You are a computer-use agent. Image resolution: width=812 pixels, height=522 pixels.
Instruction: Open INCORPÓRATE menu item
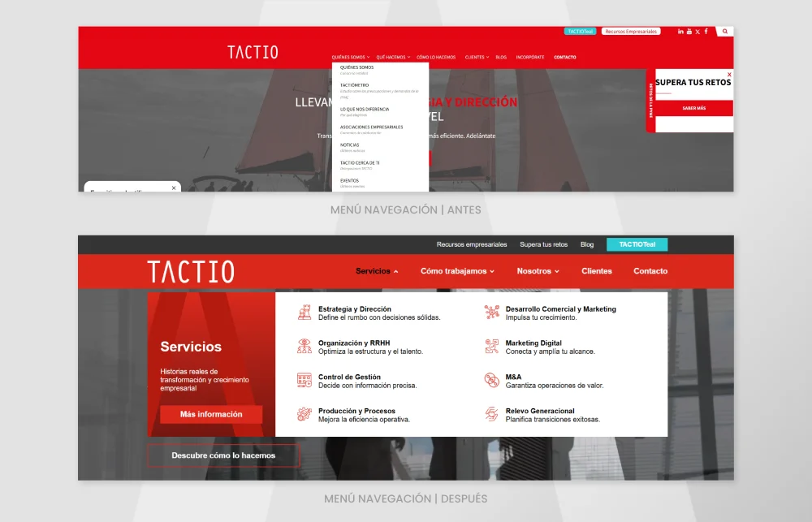(530, 58)
